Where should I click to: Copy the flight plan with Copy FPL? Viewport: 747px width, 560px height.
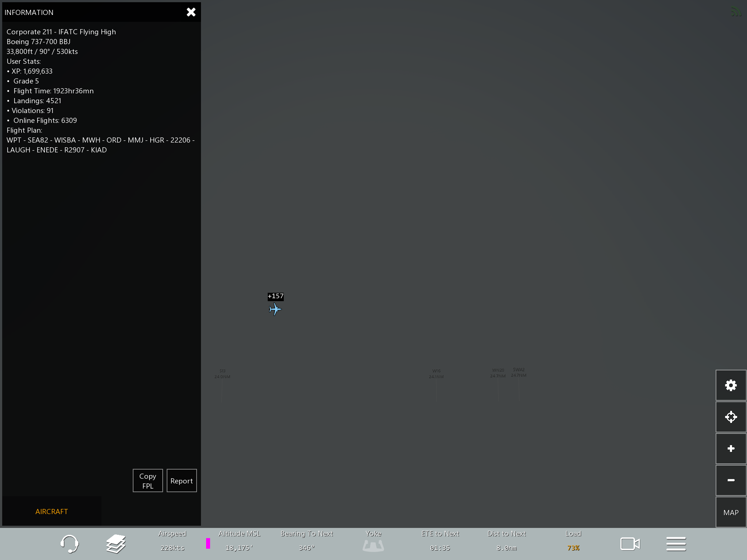pyautogui.click(x=148, y=481)
